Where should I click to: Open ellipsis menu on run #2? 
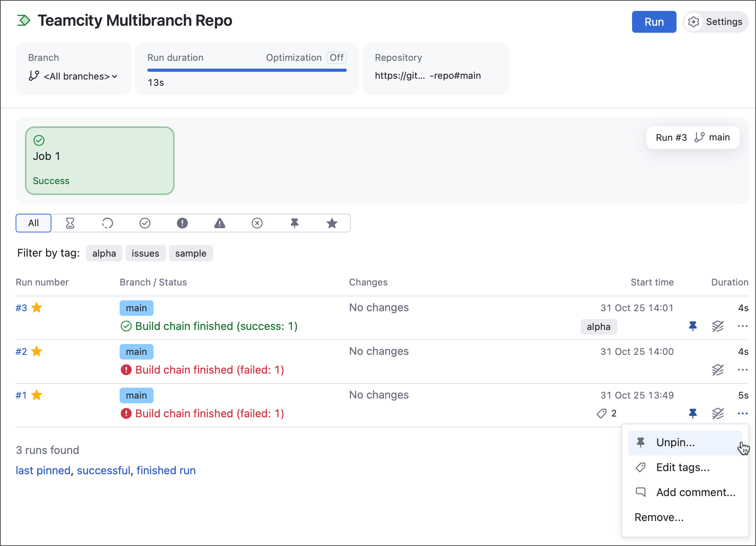(x=743, y=370)
